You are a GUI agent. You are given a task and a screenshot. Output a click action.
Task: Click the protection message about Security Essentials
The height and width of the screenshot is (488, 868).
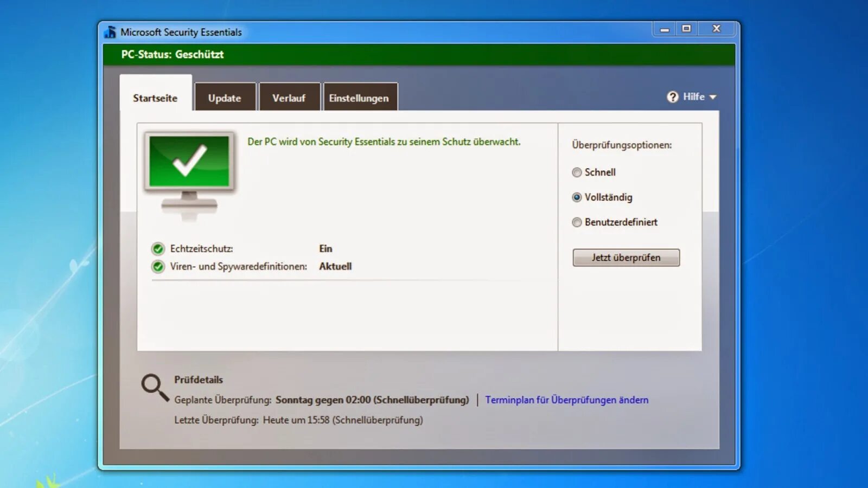click(x=384, y=142)
